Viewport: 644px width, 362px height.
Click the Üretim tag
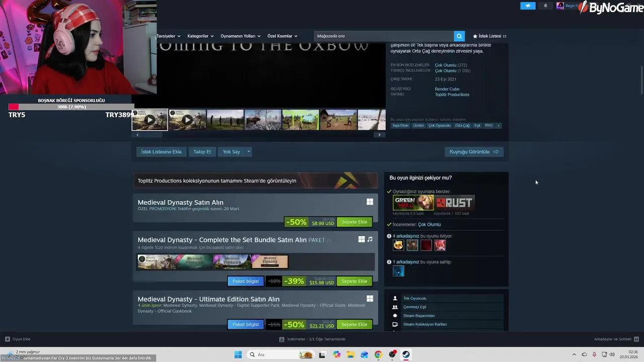point(419,126)
